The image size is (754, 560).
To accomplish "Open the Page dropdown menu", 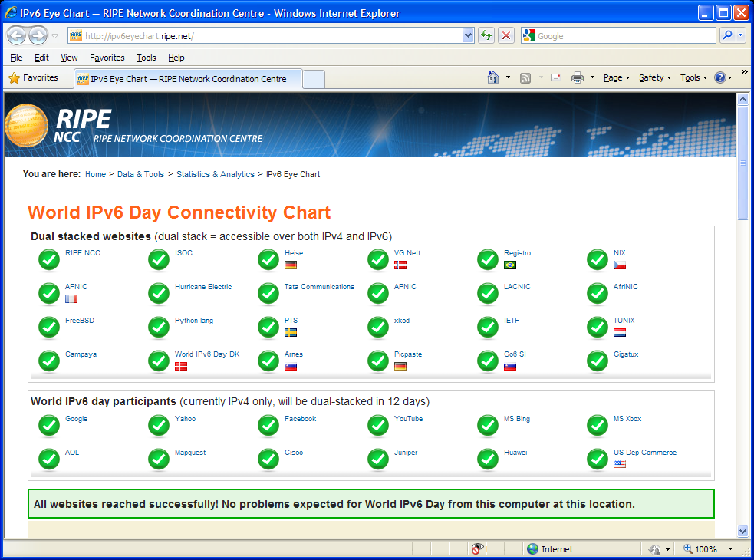I will [617, 77].
